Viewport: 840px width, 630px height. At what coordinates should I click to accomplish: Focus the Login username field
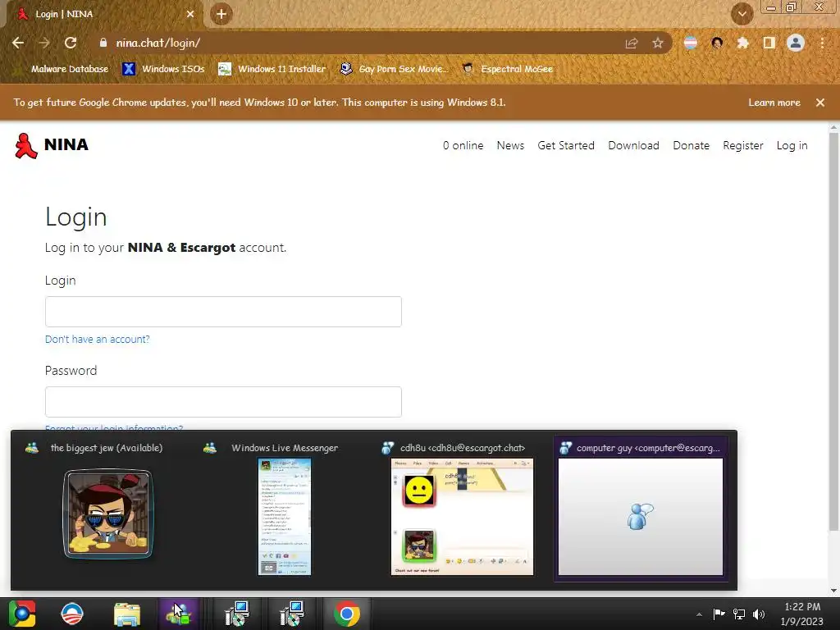point(223,312)
